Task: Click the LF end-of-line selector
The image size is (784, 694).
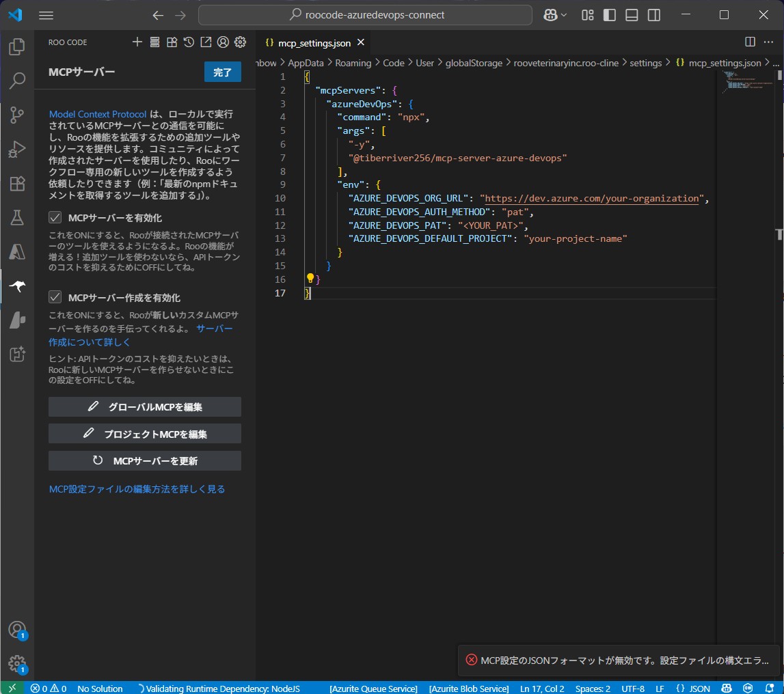Action: click(x=660, y=688)
